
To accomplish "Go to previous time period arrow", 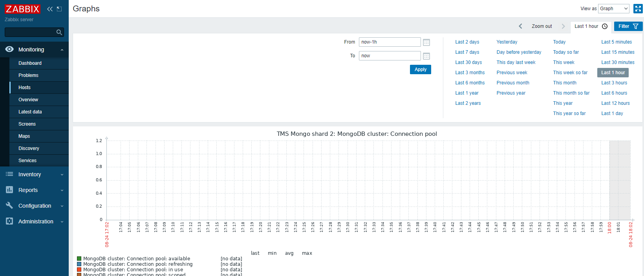I will pos(521,26).
